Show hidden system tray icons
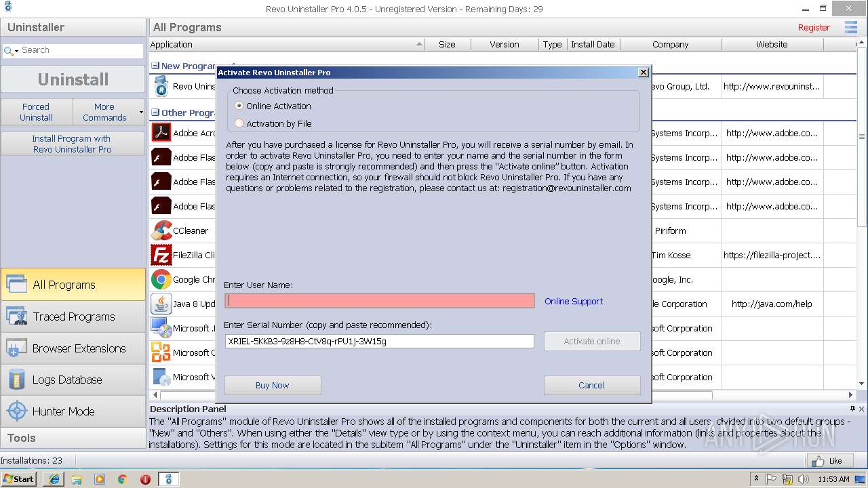This screenshot has height=488, width=868. click(x=755, y=479)
